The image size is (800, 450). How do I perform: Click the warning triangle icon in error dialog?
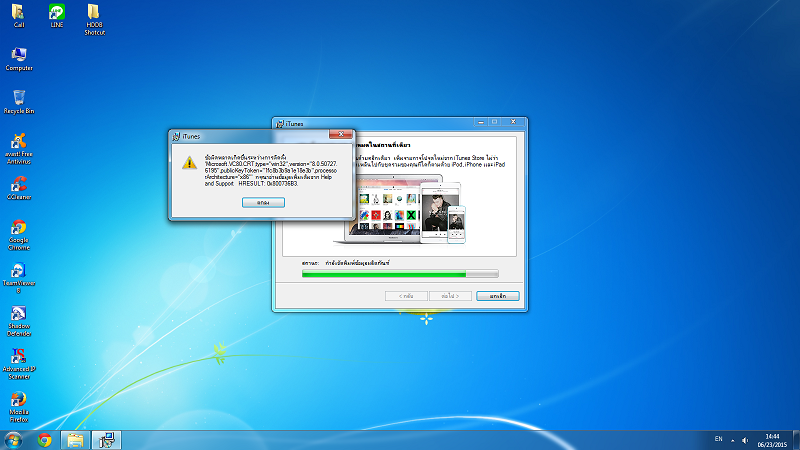tap(189, 163)
